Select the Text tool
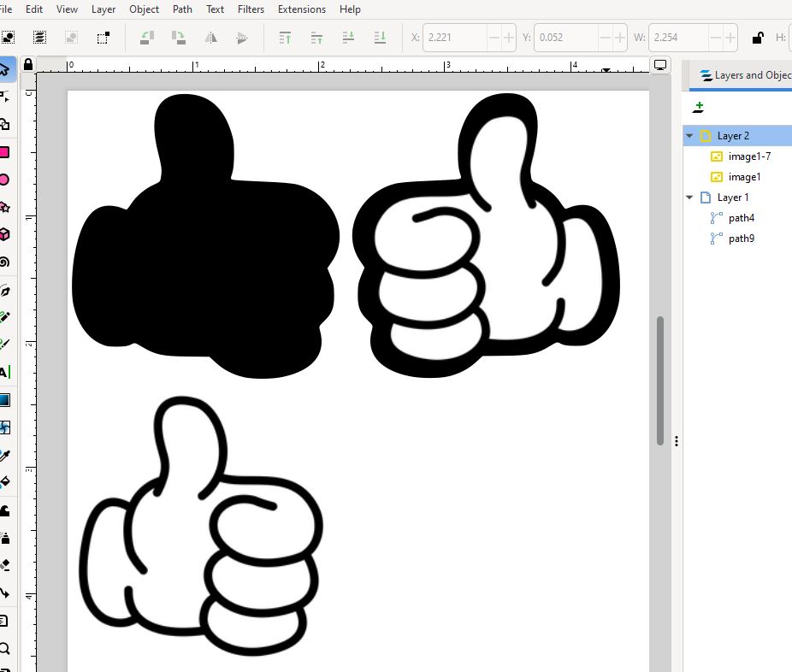This screenshot has height=672, width=792. 4,372
